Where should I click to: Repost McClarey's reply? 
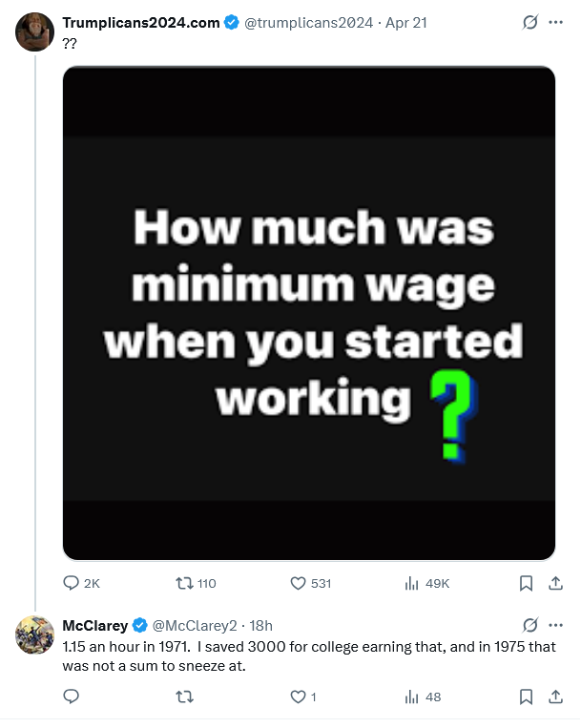coord(185,697)
